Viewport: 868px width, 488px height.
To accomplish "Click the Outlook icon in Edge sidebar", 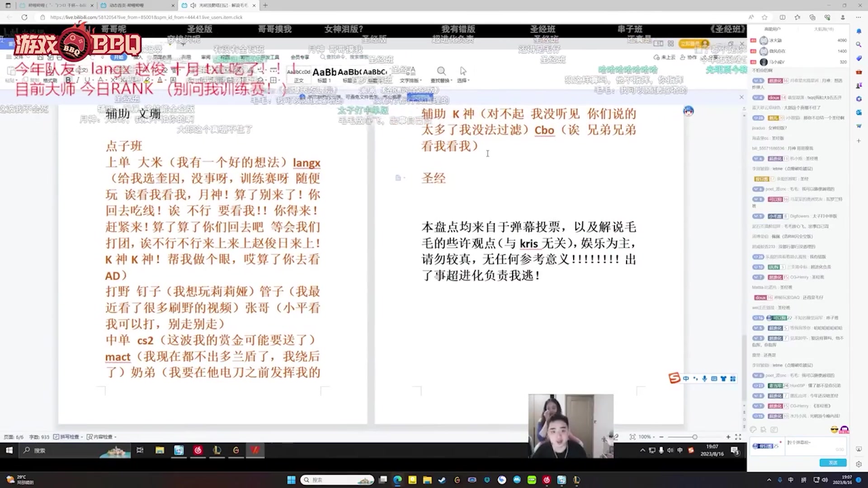I will (859, 113).
